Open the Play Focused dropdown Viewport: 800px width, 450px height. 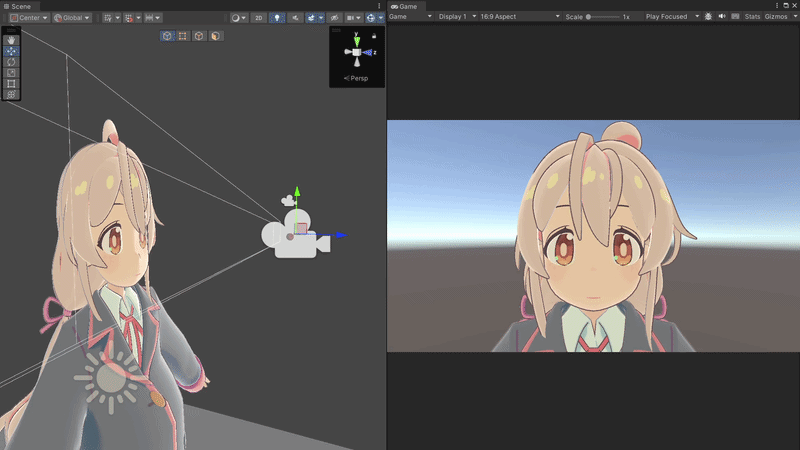click(672, 16)
